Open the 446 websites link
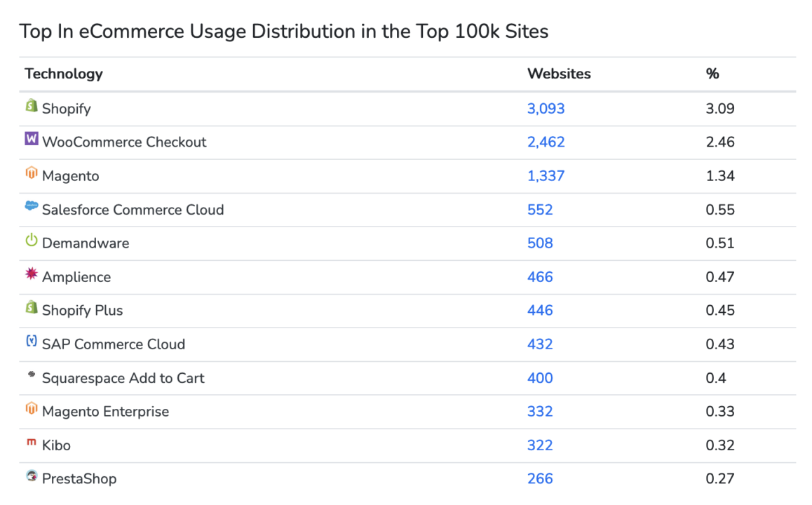 point(540,310)
